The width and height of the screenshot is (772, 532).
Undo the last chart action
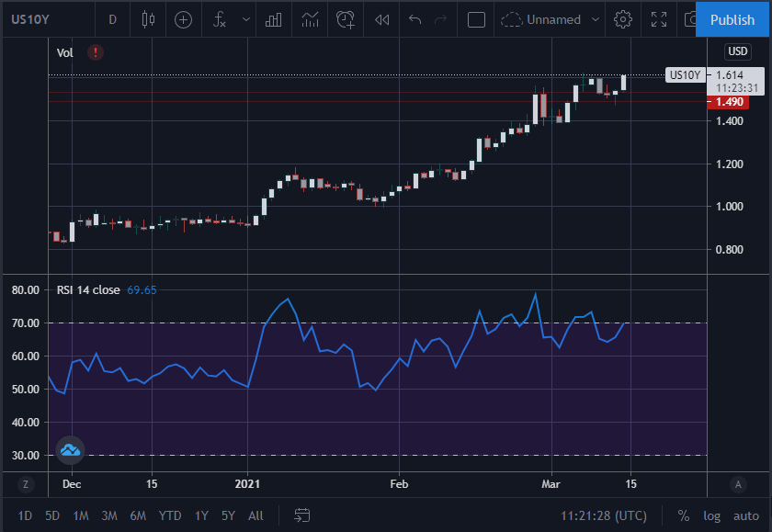[x=415, y=19]
